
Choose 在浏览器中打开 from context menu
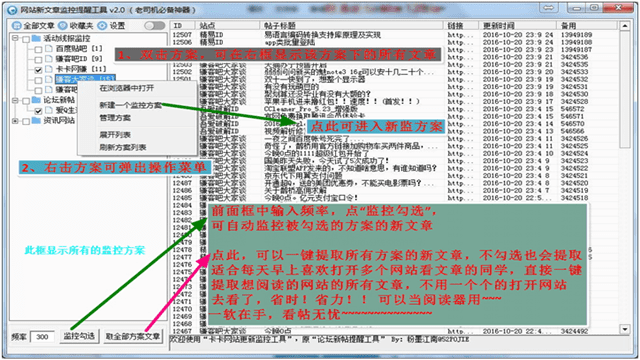[127, 88]
